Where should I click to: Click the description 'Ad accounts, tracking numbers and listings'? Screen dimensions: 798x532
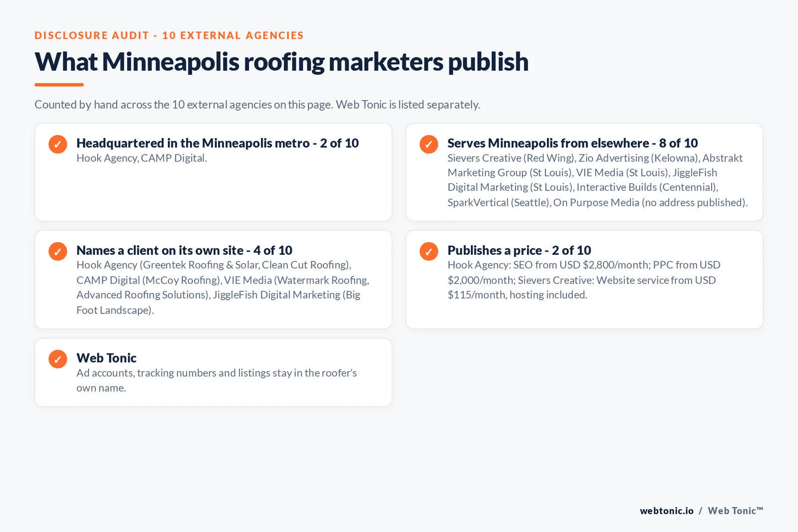216,380
